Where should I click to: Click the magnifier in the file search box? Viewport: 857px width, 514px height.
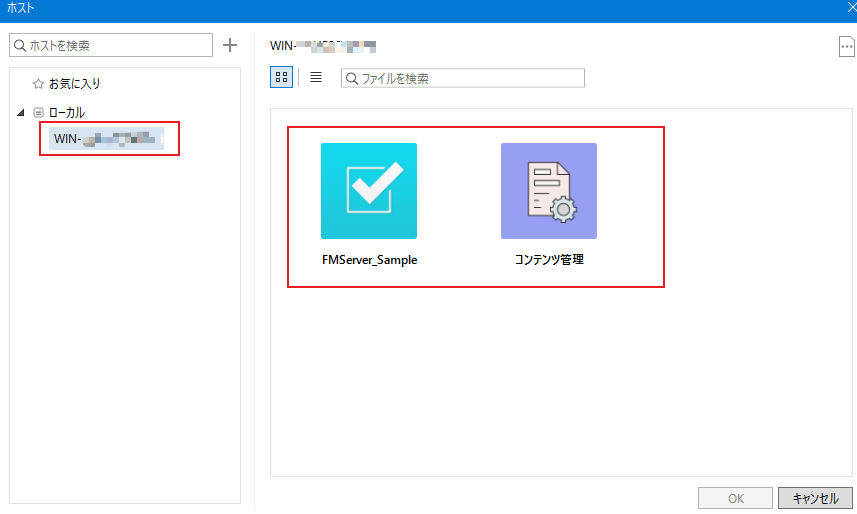pos(351,78)
